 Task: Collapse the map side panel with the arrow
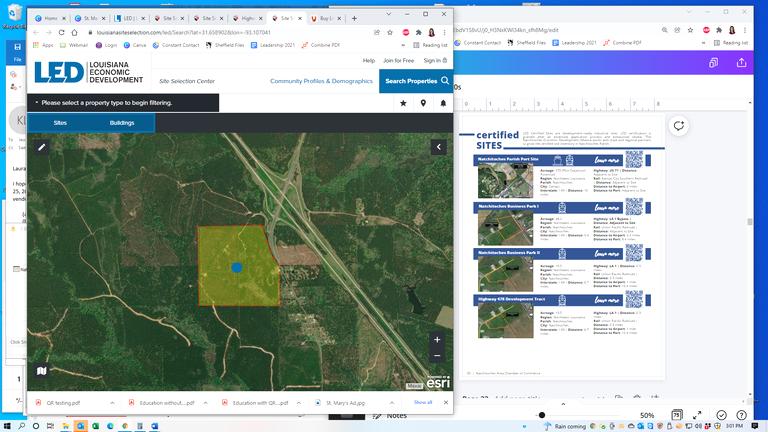pyautogui.click(x=439, y=147)
